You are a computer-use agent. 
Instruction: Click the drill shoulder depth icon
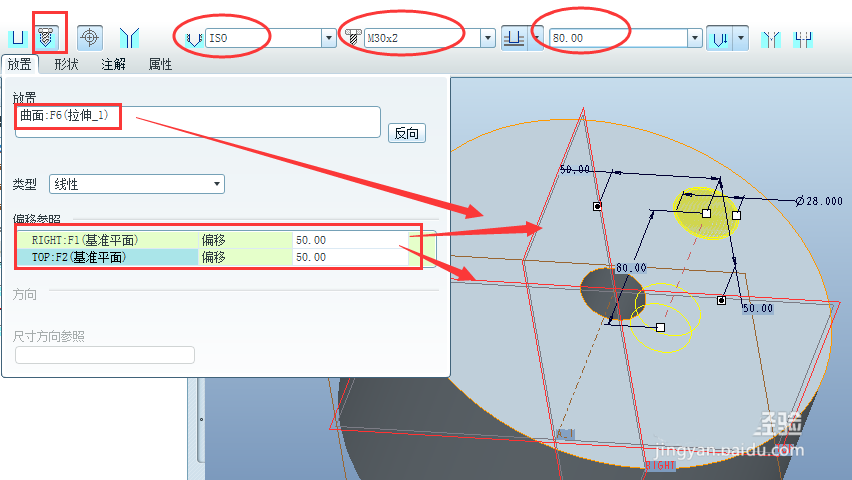pyautogui.click(x=719, y=39)
